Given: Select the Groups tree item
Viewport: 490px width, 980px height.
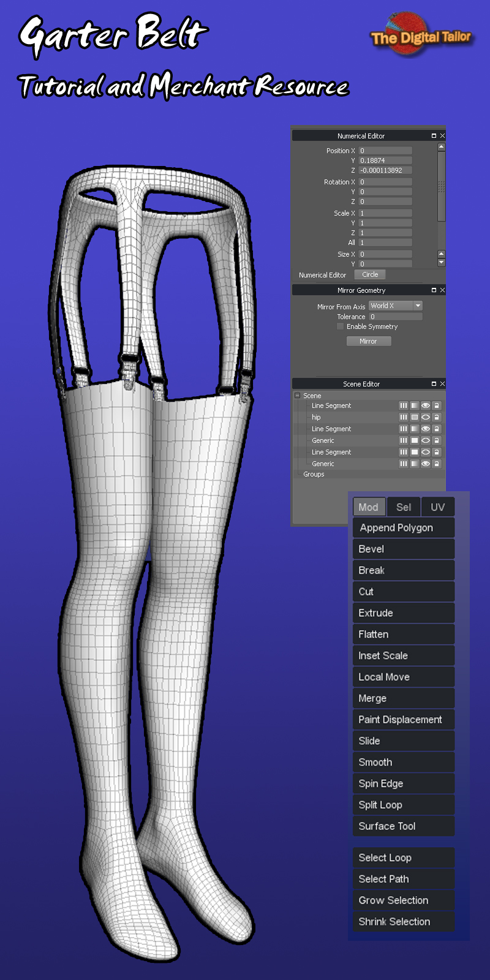Looking at the screenshot, I should pyautogui.click(x=314, y=474).
